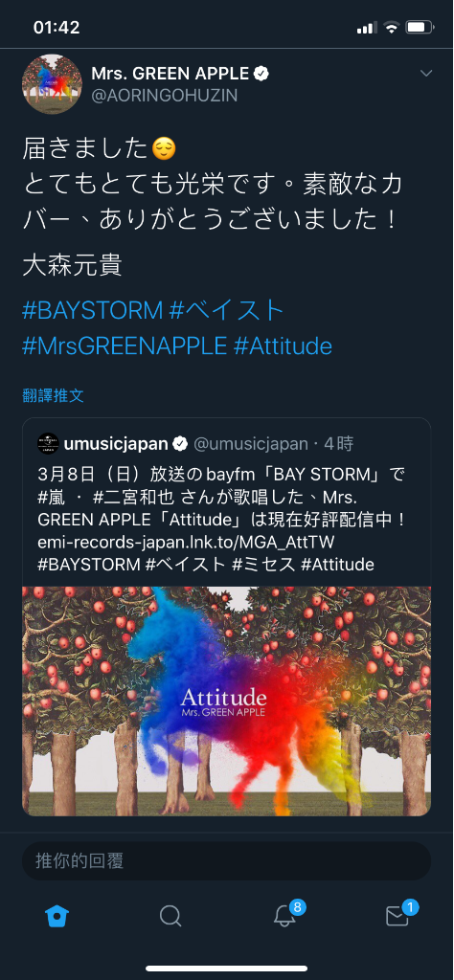Open the blue #Attitude hashtag
This screenshot has width=454, height=980.
283,345
